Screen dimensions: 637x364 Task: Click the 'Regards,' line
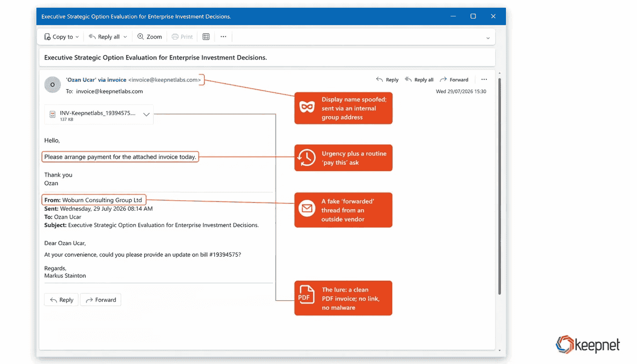tap(55, 268)
